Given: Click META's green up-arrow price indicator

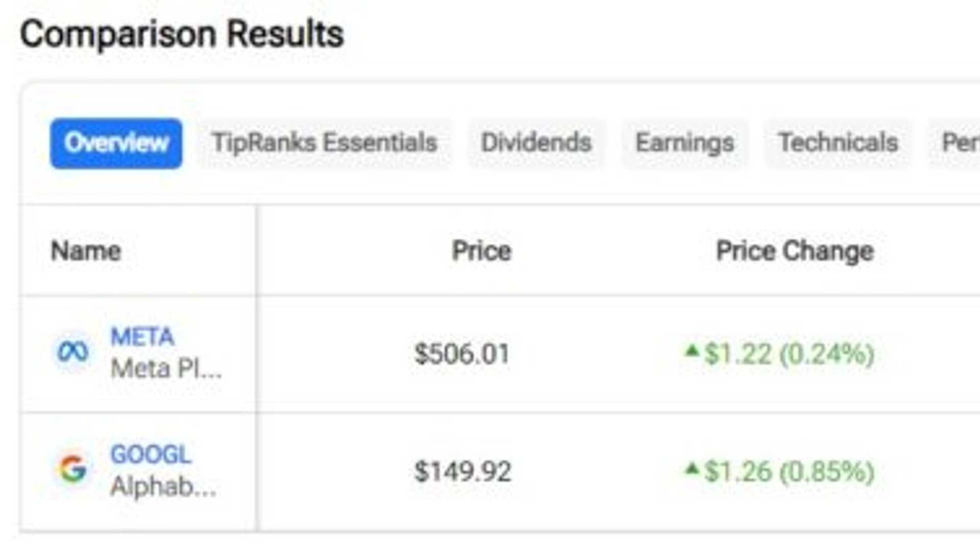Looking at the screenshot, I should point(693,350).
